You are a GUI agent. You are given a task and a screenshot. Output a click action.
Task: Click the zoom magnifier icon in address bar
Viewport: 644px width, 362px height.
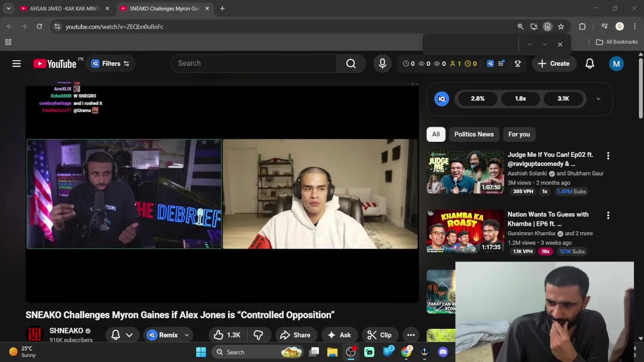pos(521,27)
